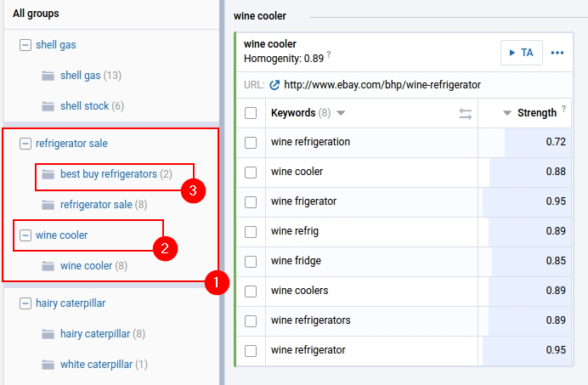Collapse the hairy caterpillar group
Image resolution: width=588 pixels, height=385 pixels.
tap(25, 303)
